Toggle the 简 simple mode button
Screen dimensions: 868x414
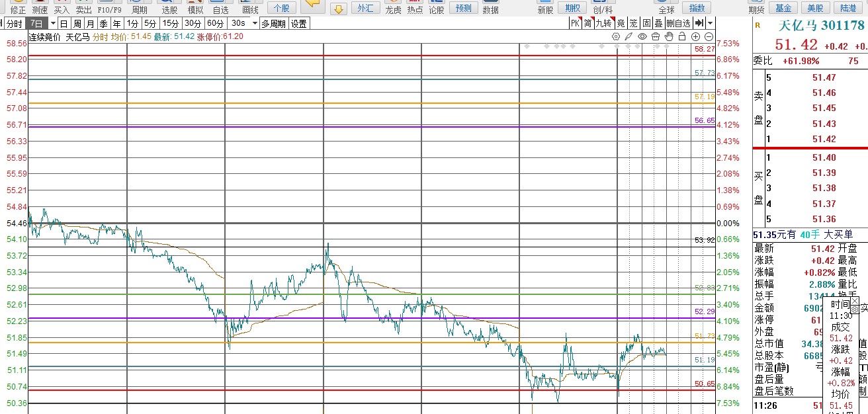click(x=588, y=23)
